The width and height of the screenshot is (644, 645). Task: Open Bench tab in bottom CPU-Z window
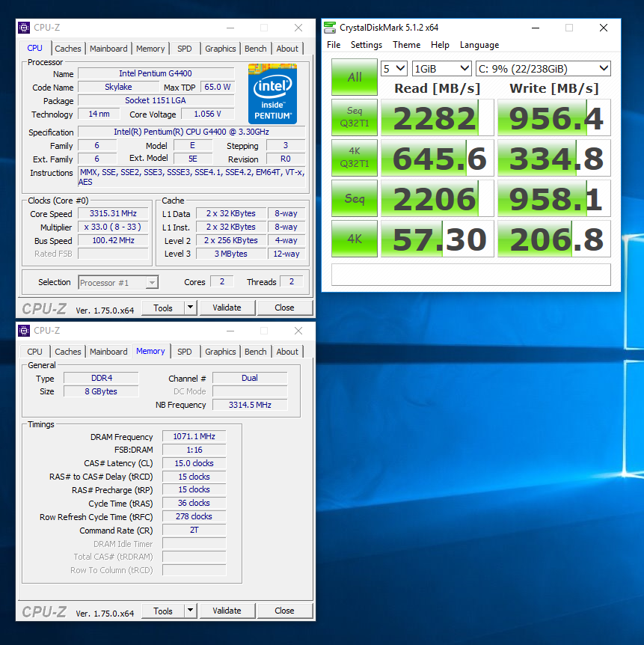pos(255,352)
